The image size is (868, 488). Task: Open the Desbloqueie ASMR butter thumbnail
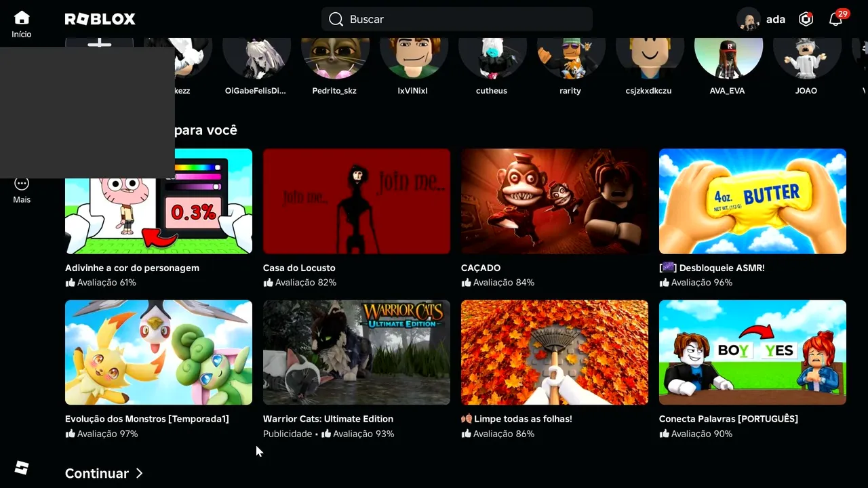pyautogui.click(x=753, y=201)
